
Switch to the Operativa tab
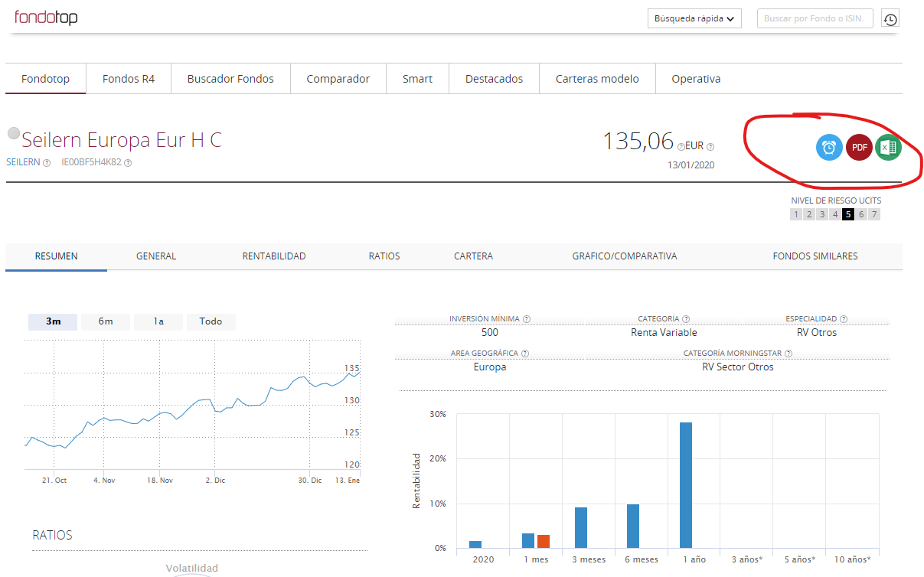tap(696, 79)
